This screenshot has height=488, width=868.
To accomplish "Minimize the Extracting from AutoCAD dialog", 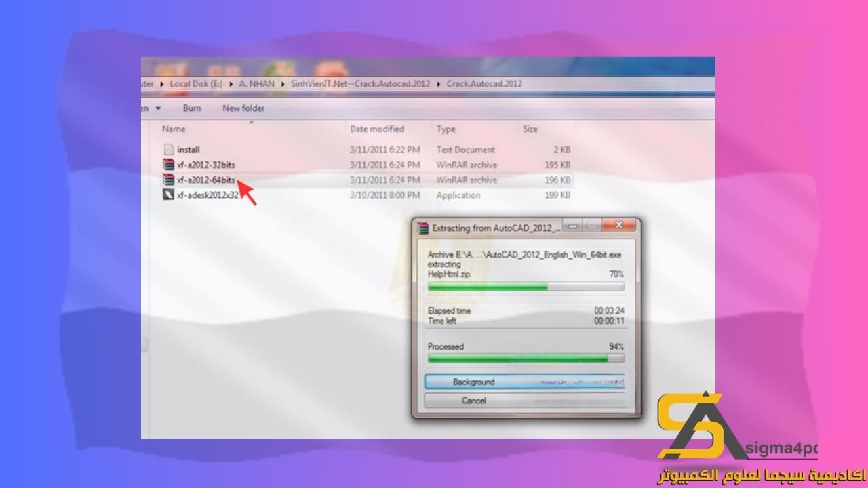I will coord(574,225).
